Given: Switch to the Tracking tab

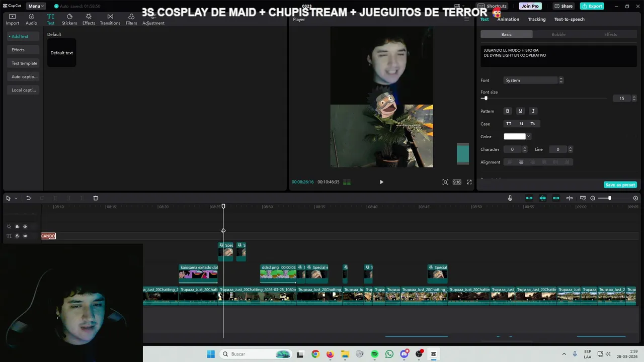Looking at the screenshot, I should [x=536, y=19].
